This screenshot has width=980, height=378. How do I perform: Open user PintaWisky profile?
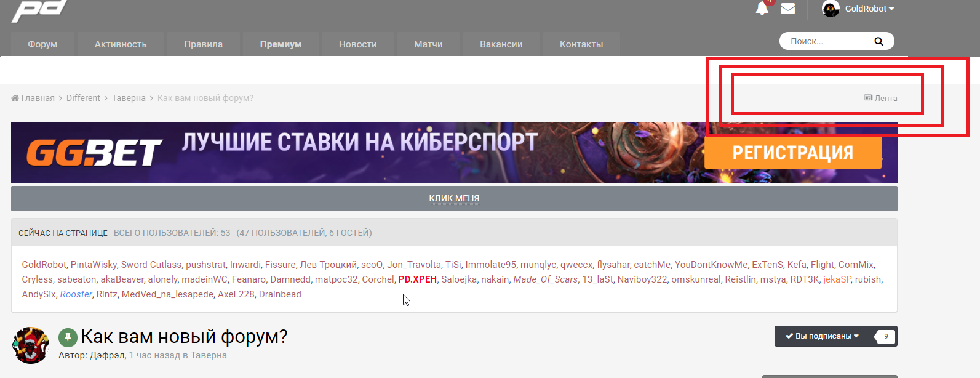(94, 265)
